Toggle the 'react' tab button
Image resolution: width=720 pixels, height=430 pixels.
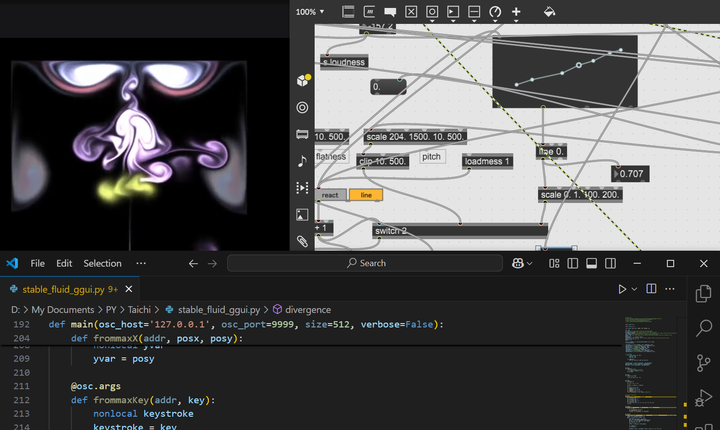point(331,195)
